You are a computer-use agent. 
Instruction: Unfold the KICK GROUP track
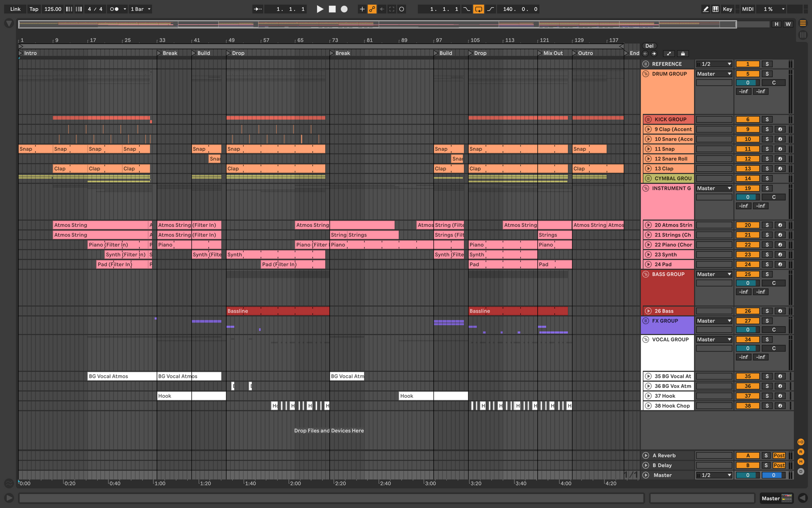(x=648, y=120)
